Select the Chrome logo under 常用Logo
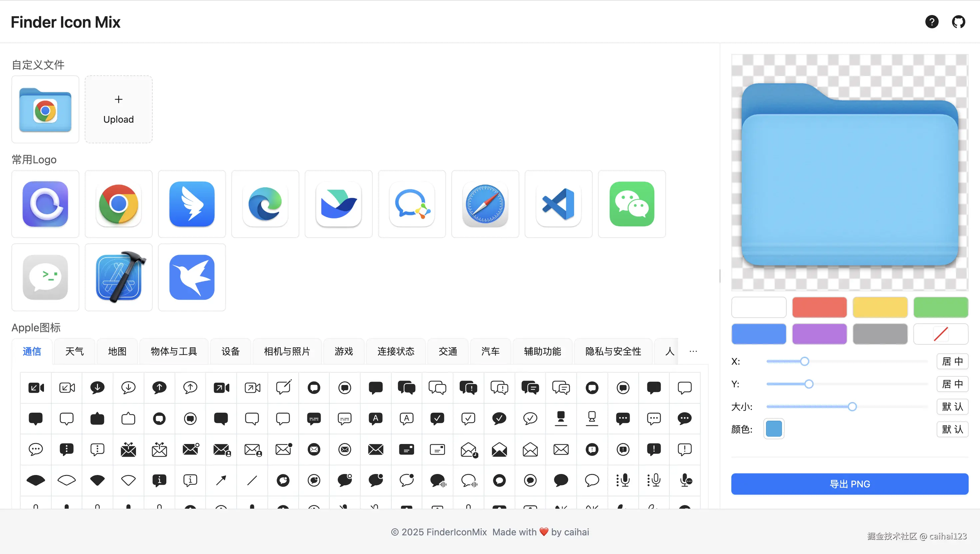Image resolution: width=980 pixels, height=554 pixels. click(x=119, y=204)
